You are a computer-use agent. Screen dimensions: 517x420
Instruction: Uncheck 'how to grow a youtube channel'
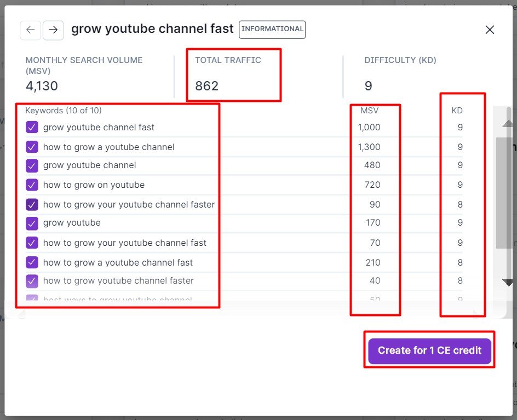tap(32, 147)
